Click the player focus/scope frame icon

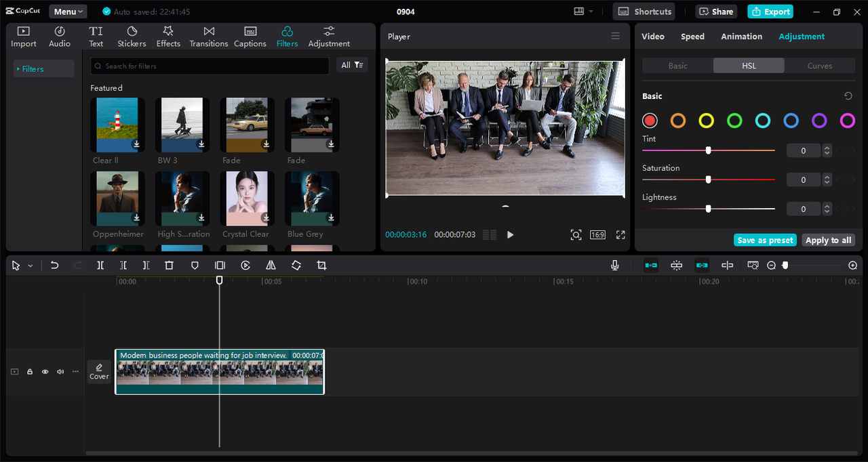pyautogui.click(x=576, y=235)
